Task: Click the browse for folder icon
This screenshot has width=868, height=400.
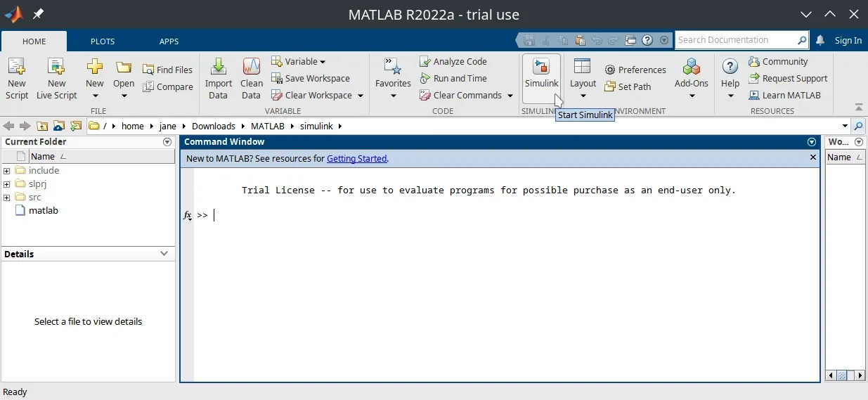Action: click(x=59, y=127)
